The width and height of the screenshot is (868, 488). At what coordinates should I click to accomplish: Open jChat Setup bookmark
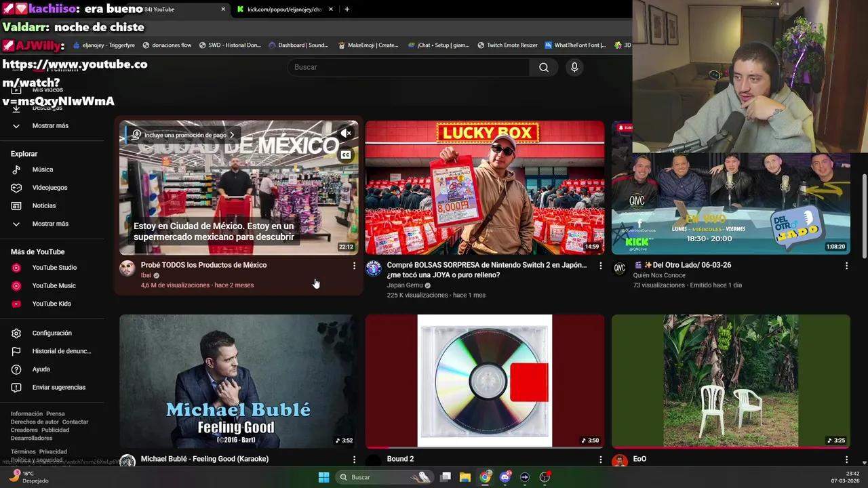coord(439,45)
